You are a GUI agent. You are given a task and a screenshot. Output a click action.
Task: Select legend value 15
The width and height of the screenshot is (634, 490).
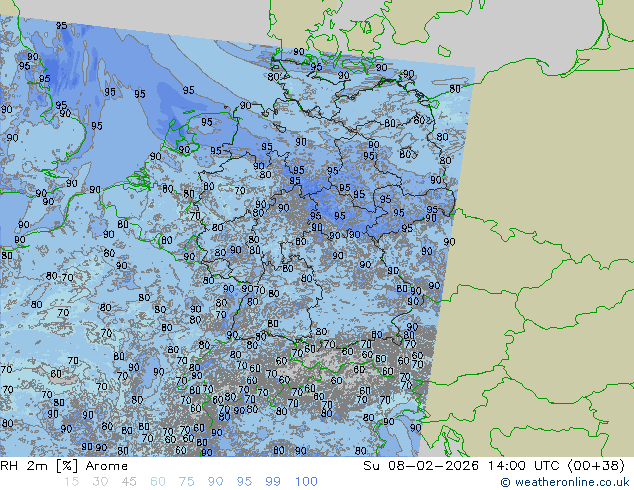pyautogui.click(x=71, y=482)
